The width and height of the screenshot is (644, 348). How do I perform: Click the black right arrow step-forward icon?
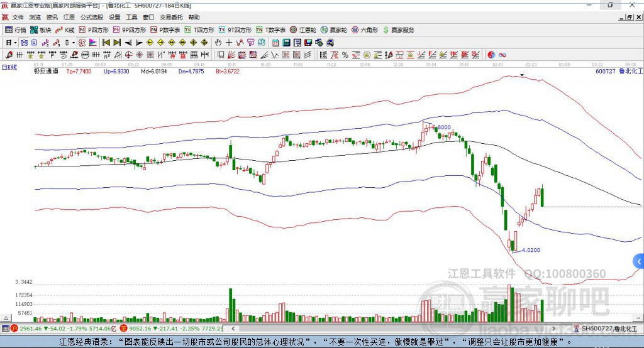click(139, 43)
